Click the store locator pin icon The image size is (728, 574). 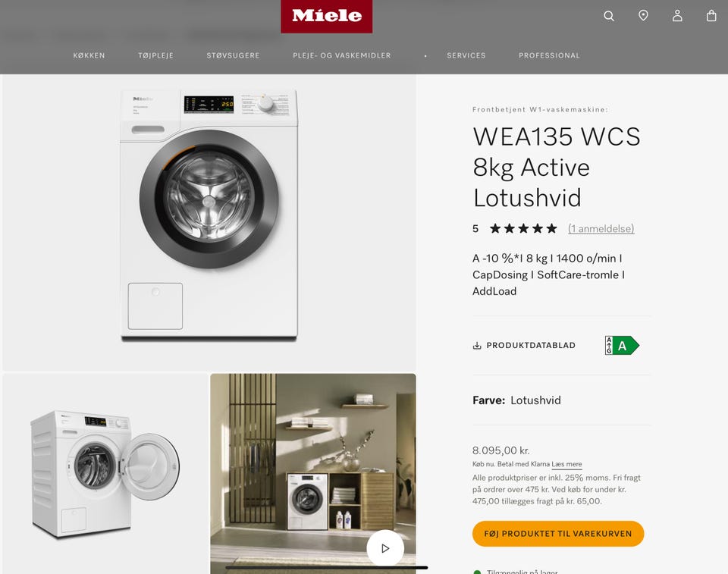[x=643, y=16]
